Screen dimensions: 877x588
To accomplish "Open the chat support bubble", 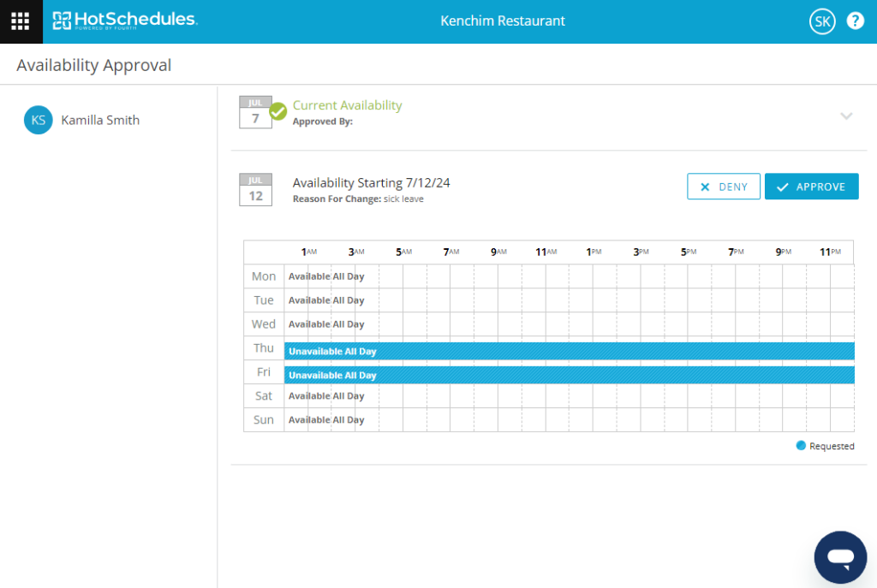I will pos(840,556).
